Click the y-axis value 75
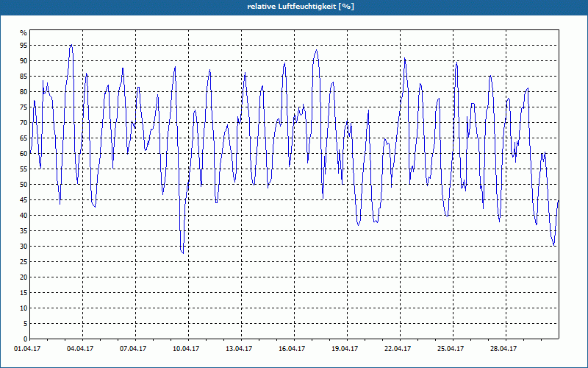Viewport: 588px width, 368px height. (x=24, y=107)
